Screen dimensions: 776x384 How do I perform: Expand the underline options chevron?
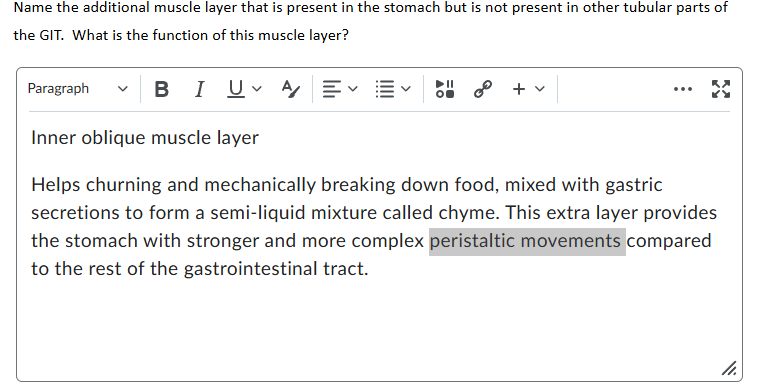tap(256, 89)
